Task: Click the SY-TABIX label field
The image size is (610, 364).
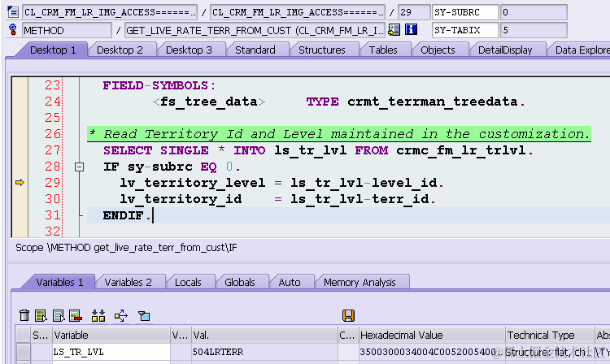Action: point(465,30)
